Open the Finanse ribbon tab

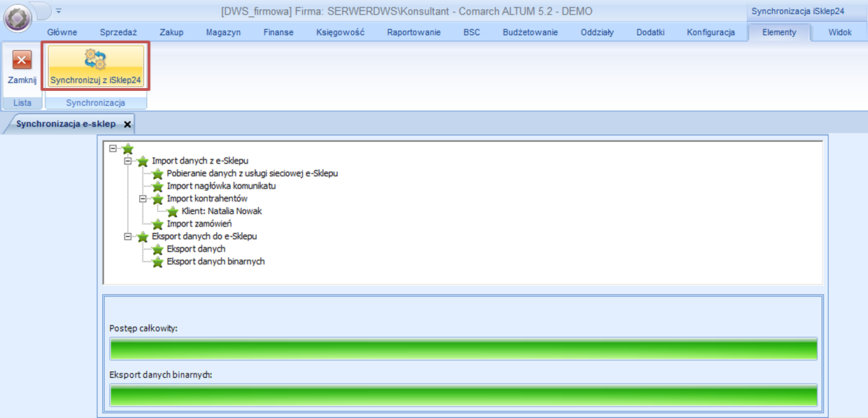278,32
